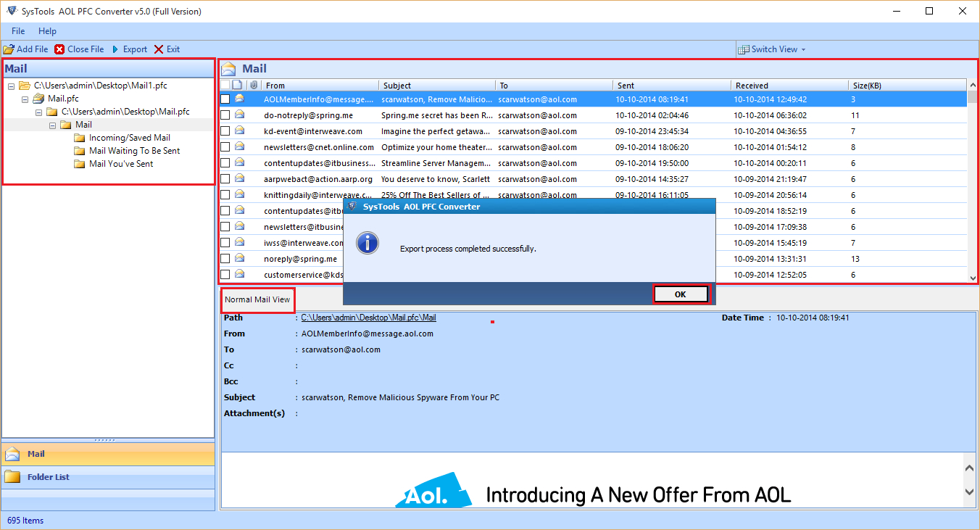Select the Incoming/Saved Mail folder
Image resolution: width=980 pixels, height=530 pixels.
coord(130,138)
